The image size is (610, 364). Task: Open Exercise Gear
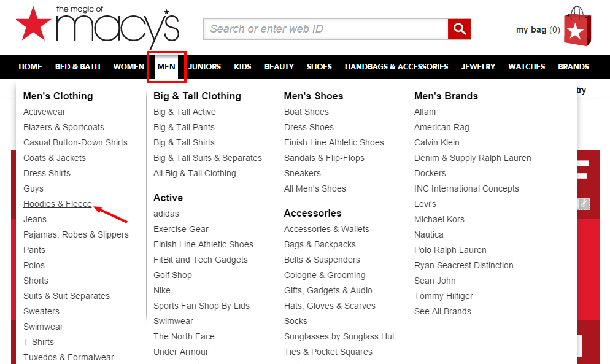coord(181,229)
